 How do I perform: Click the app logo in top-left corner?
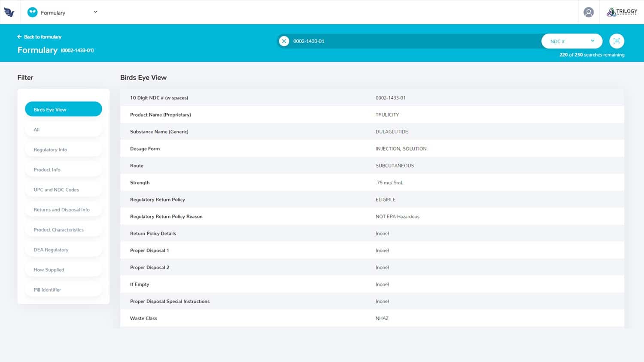click(x=9, y=12)
